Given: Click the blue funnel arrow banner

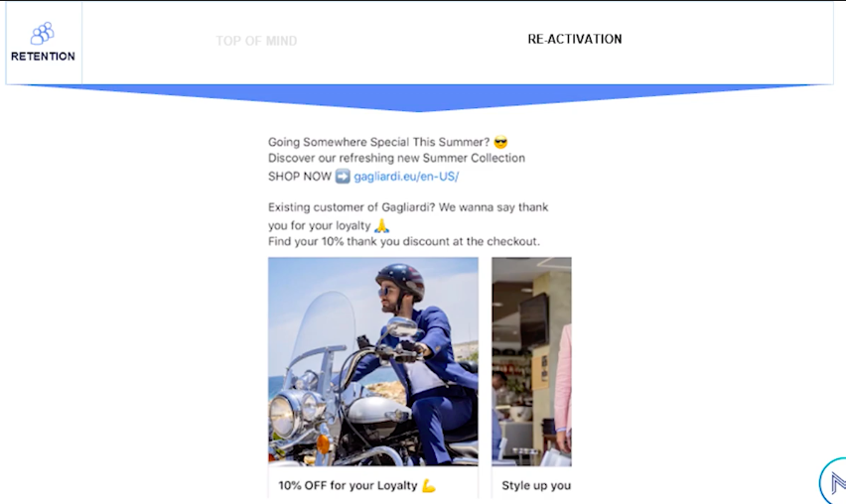Looking at the screenshot, I should coord(420,97).
